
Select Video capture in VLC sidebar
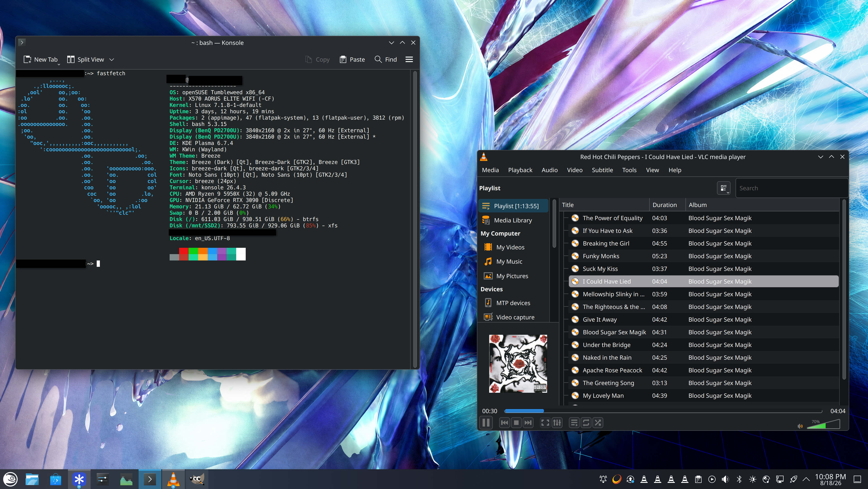513,317
